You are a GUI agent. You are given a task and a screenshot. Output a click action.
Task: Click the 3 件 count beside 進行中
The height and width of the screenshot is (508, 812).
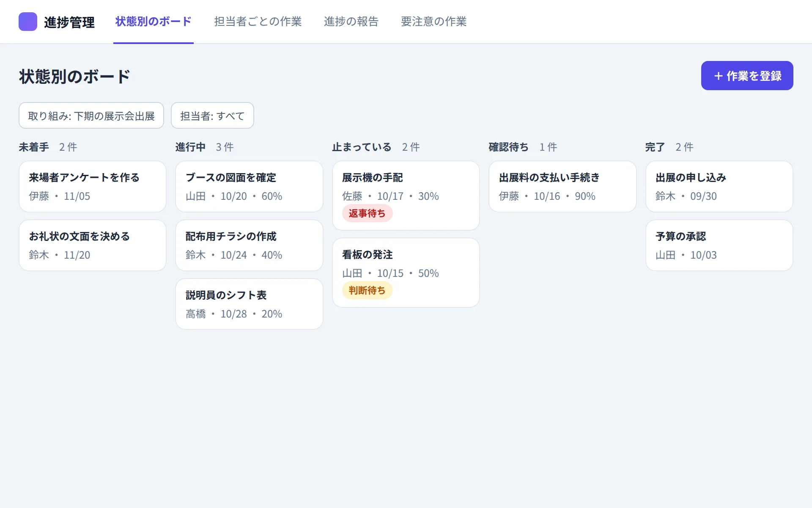[x=225, y=147]
